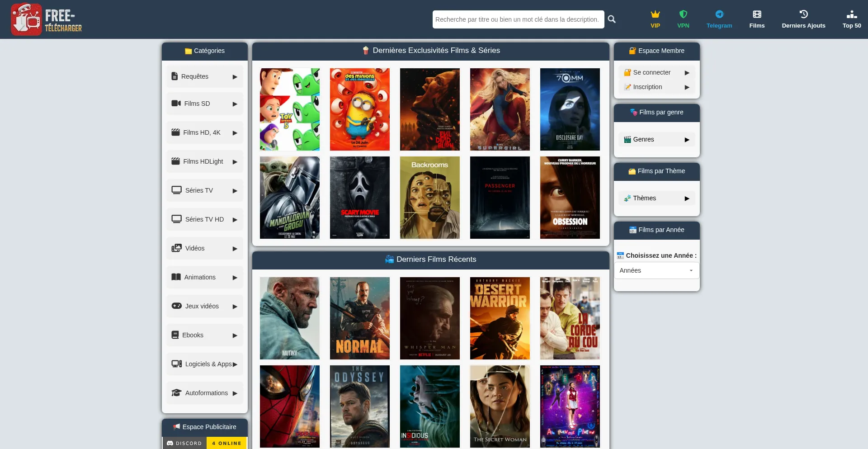Click the Jeux vidéos gamepad icon

pos(176,306)
